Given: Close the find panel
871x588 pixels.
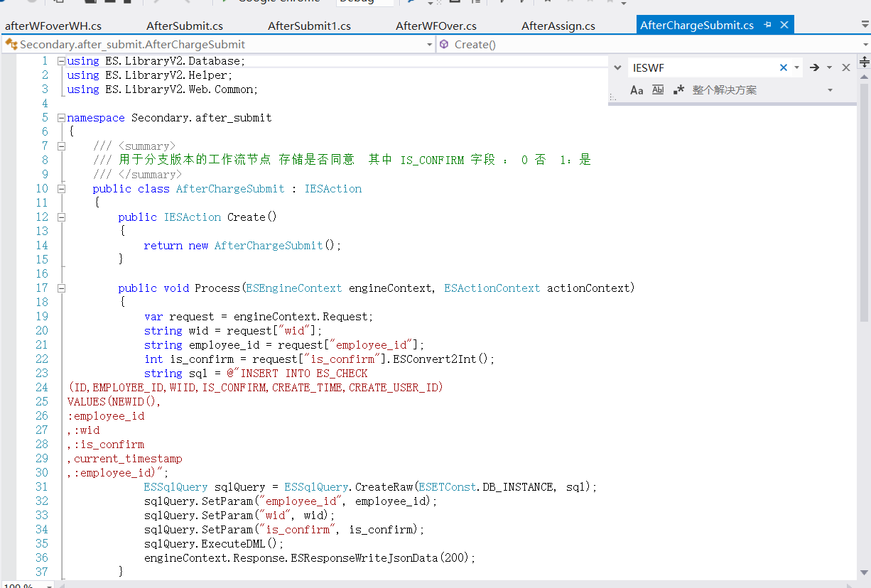Looking at the screenshot, I should [846, 67].
